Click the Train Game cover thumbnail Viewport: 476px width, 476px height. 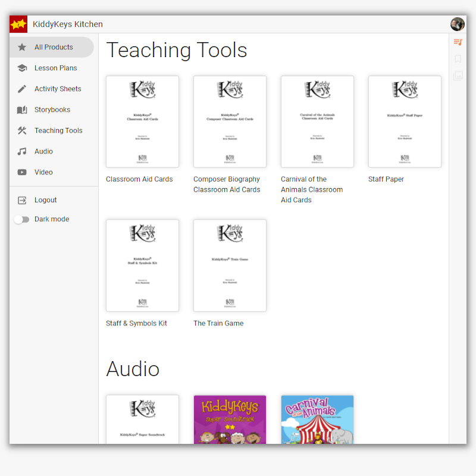[230, 265]
